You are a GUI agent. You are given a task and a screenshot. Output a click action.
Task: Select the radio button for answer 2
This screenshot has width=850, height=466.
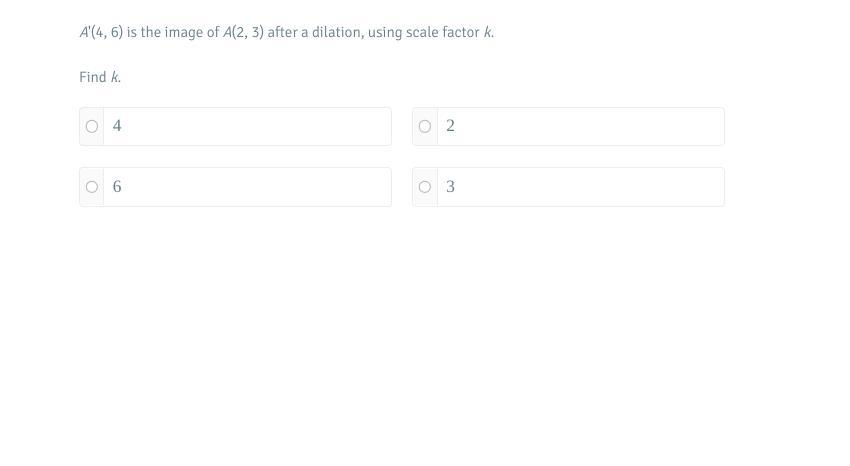(x=424, y=126)
